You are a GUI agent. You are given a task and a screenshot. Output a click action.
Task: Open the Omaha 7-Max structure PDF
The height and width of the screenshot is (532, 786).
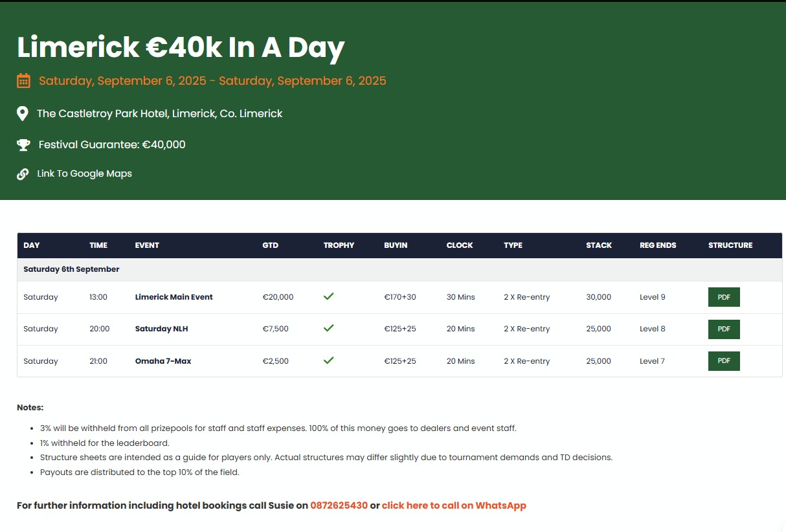[x=724, y=361]
